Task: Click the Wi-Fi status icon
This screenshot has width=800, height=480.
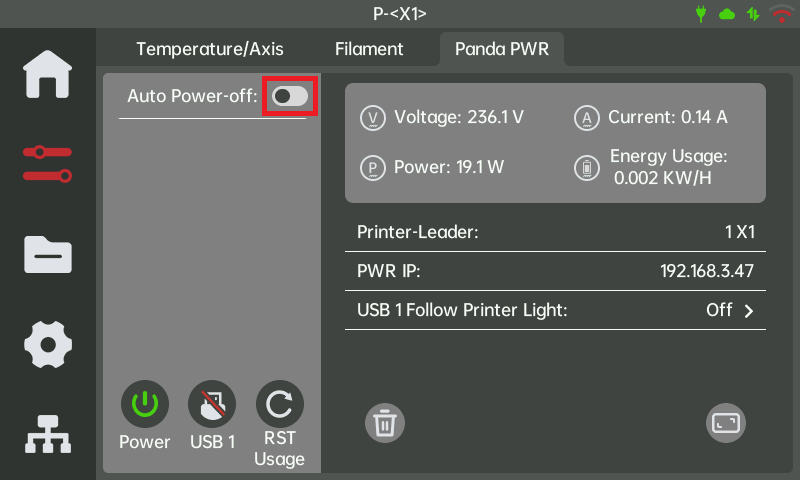Action: pos(781,14)
